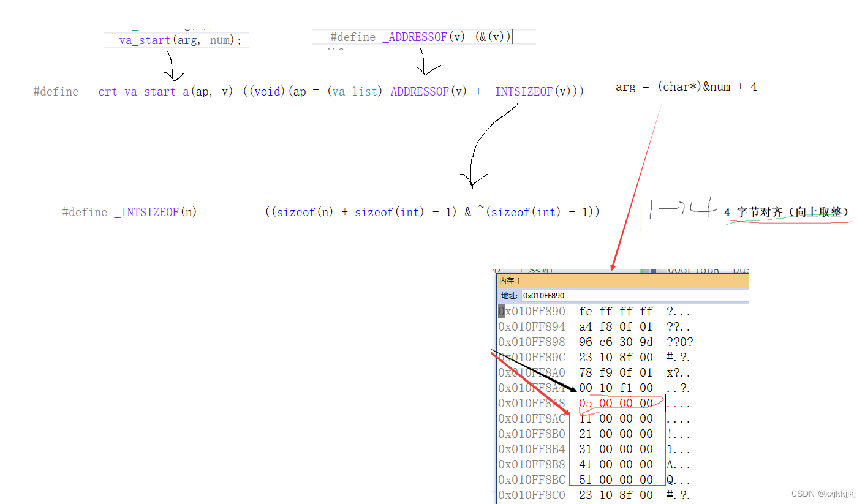Click hex bytes 21 00 00 00
Viewport: 865px width, 504px height.
click(616, 434)
